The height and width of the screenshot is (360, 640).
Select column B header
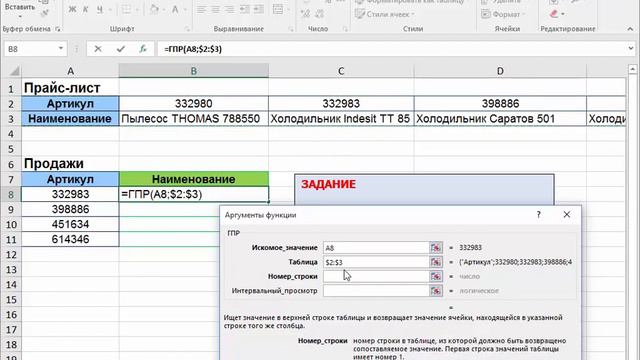pyautogui.click(x=194, y=71)
